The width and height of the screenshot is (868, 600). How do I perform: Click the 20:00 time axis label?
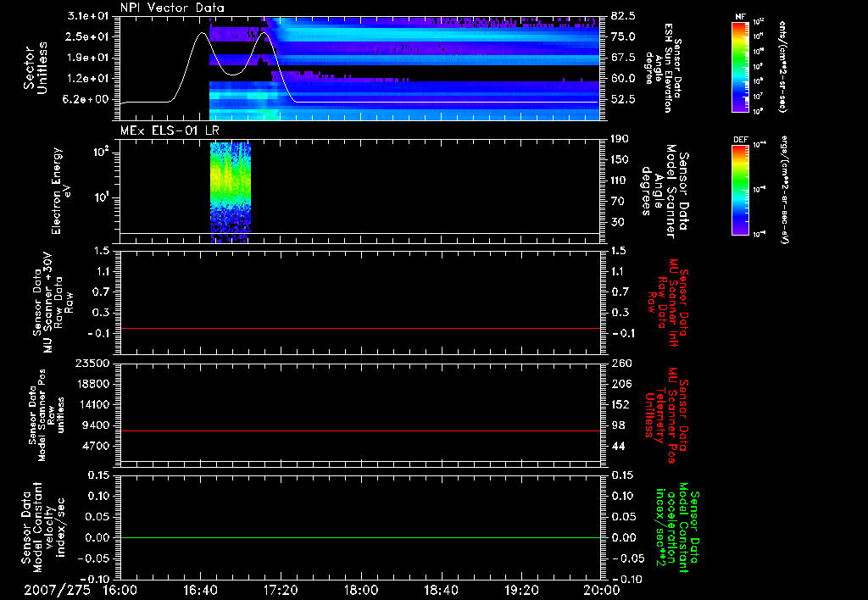tap(602, 590)
